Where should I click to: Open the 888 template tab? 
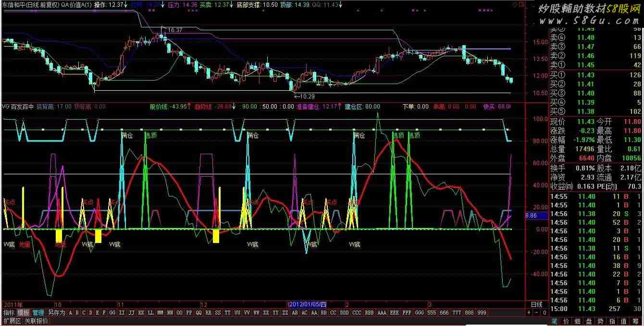click(470, 313)
